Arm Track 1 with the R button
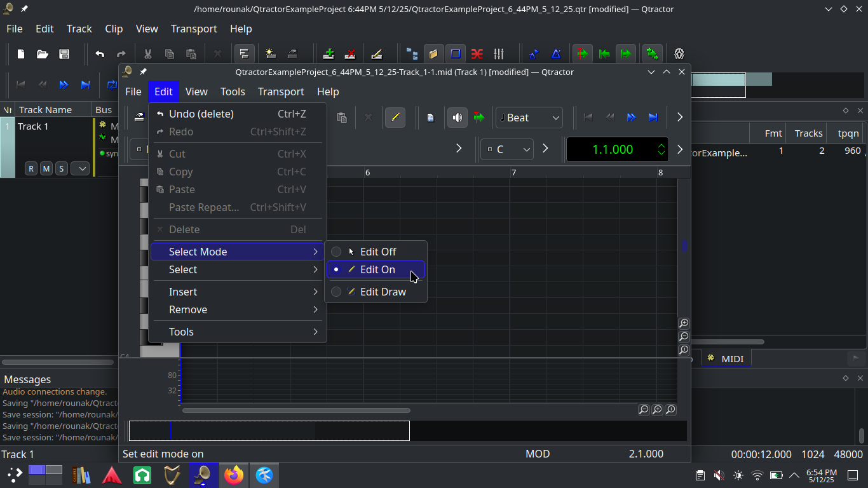The height and width of the screenshot is (488, 868). click(x=31, y=168)
